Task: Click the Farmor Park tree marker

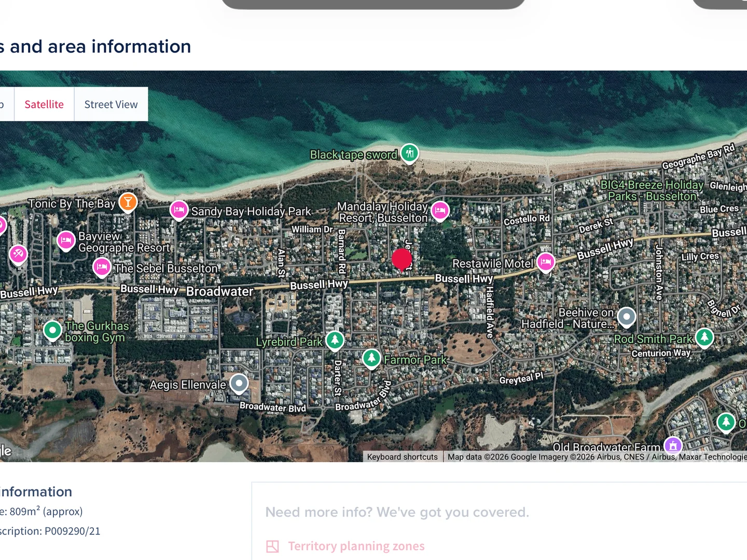Action: click(371, 358)
